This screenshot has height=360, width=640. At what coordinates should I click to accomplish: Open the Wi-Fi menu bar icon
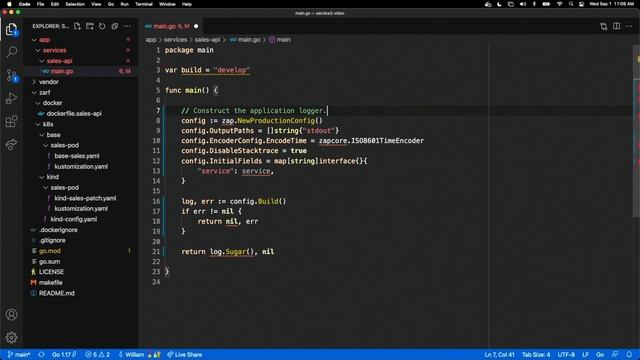point(560,4)
